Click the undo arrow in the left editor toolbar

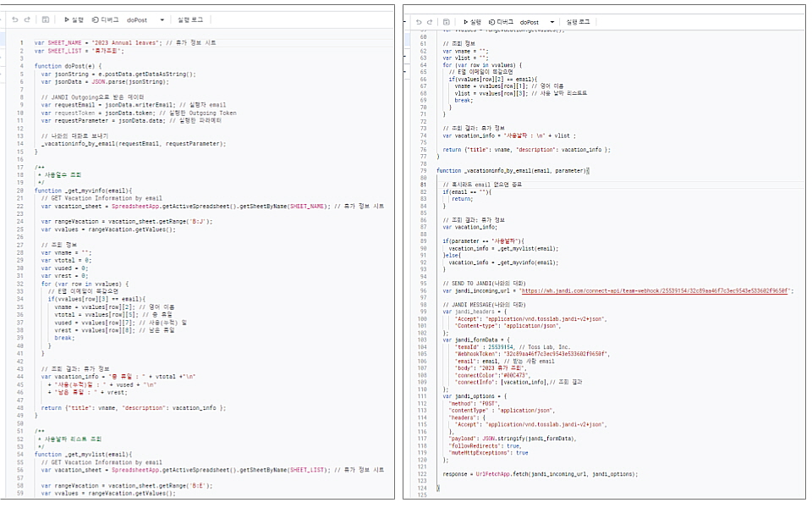[16, 19]
